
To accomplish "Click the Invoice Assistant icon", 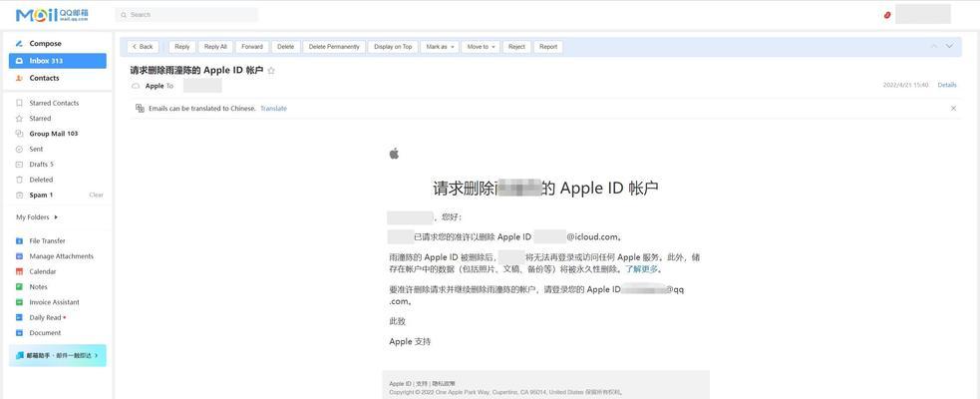I will [x=19, y=302].
